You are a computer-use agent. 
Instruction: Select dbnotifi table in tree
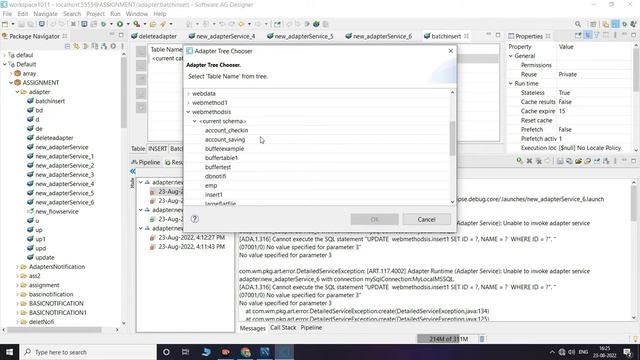(x=216, y=176)
